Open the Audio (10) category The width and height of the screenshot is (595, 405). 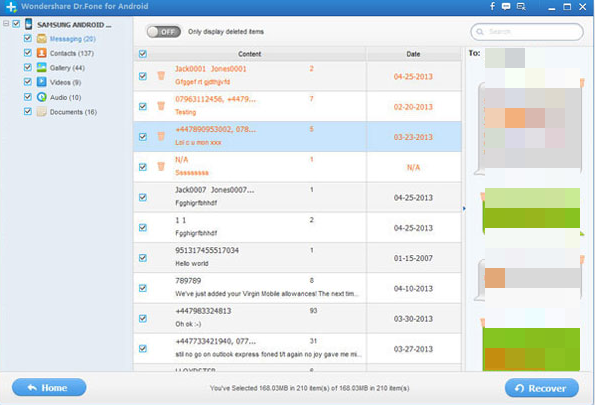[65, 97]
